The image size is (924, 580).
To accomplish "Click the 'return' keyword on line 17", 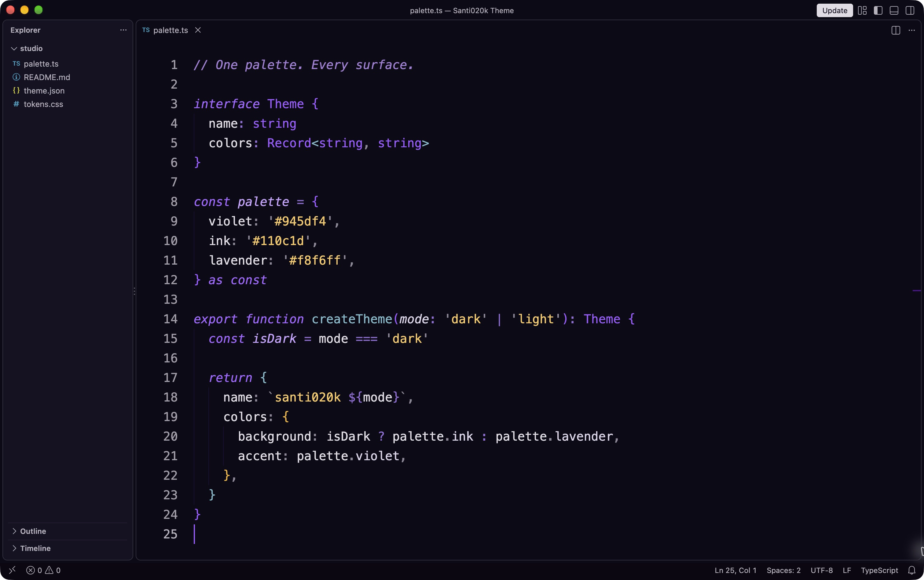I will coord(230,378).
